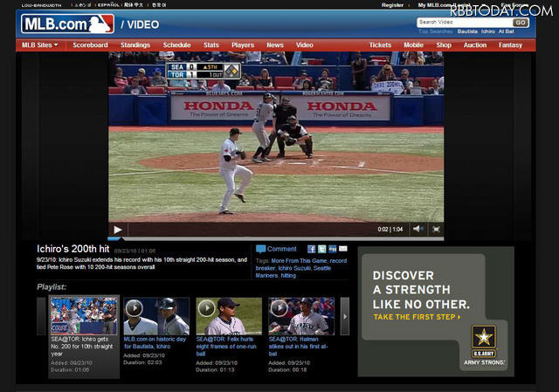This screenshot has width=559, height=392.
Task: Open the Mobile menu
Action: [x=413, y=45]
